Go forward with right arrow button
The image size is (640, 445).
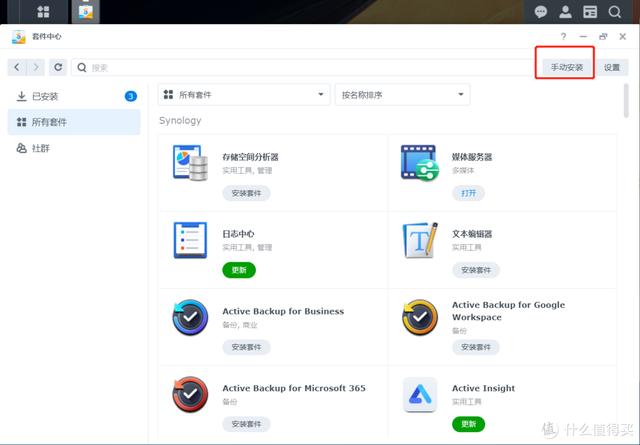pos(36,67)
